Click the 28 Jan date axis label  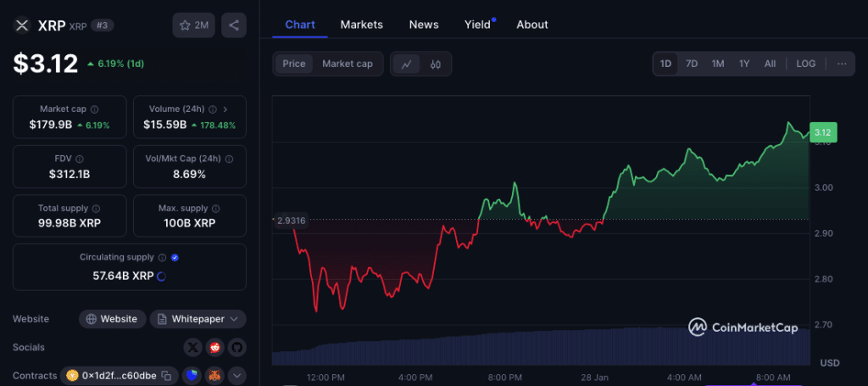(x=593, y=378)
